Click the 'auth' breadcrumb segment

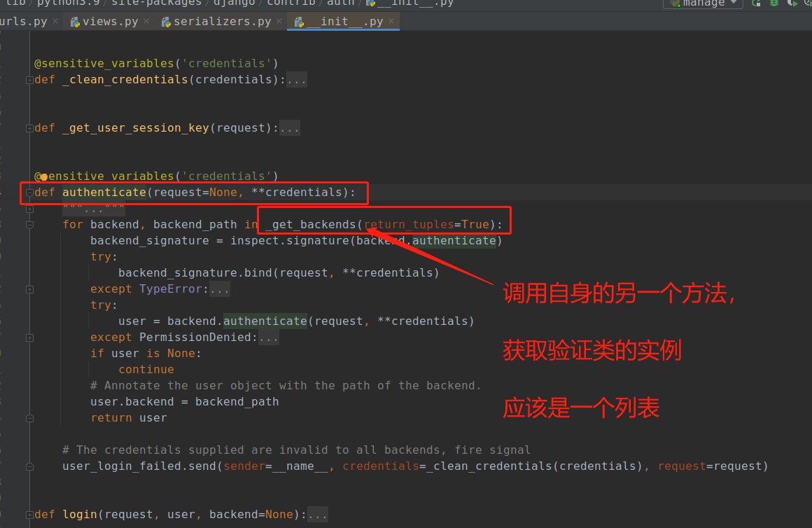(x=341, y=3)
